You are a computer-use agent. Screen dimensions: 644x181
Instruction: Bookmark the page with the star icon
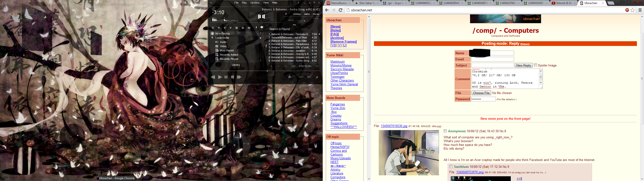(x=633, y=10)
